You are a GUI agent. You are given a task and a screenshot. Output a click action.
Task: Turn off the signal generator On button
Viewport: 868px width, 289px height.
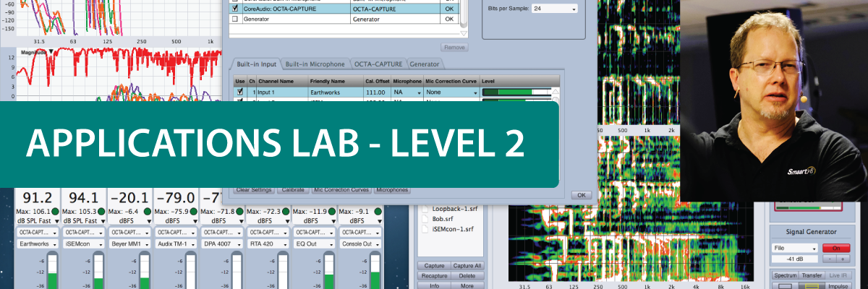point(836,248)
